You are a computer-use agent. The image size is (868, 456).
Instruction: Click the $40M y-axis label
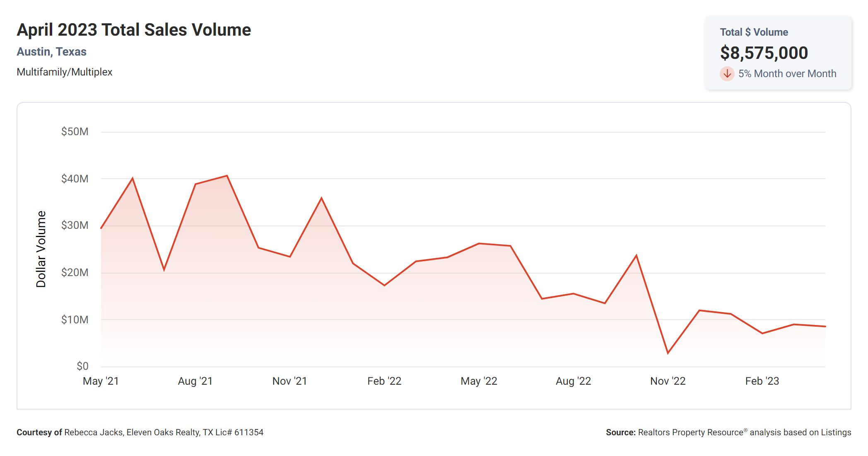[x=75, y=179]
